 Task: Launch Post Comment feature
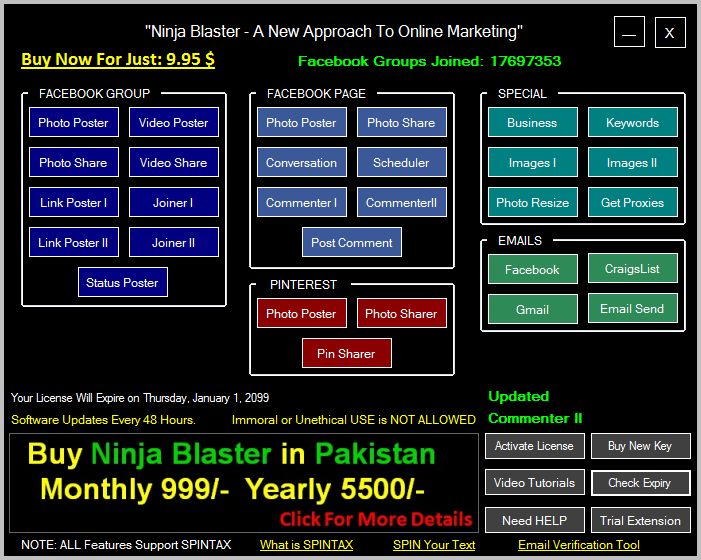[x=352, y=242]
